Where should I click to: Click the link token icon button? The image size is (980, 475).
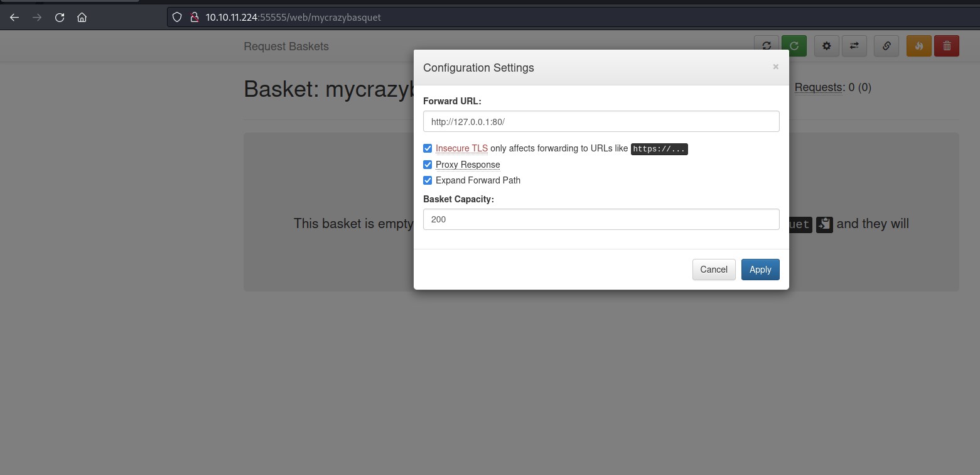point(886,46)
